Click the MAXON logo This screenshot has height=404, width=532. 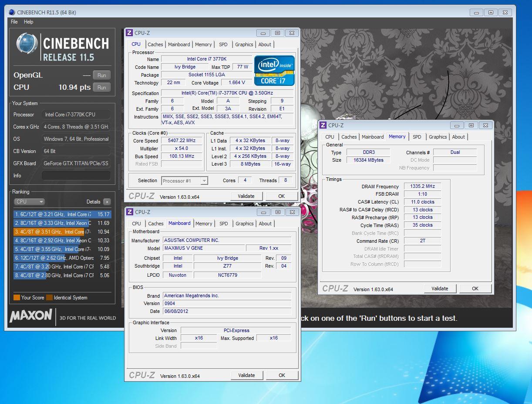(31, 316)
